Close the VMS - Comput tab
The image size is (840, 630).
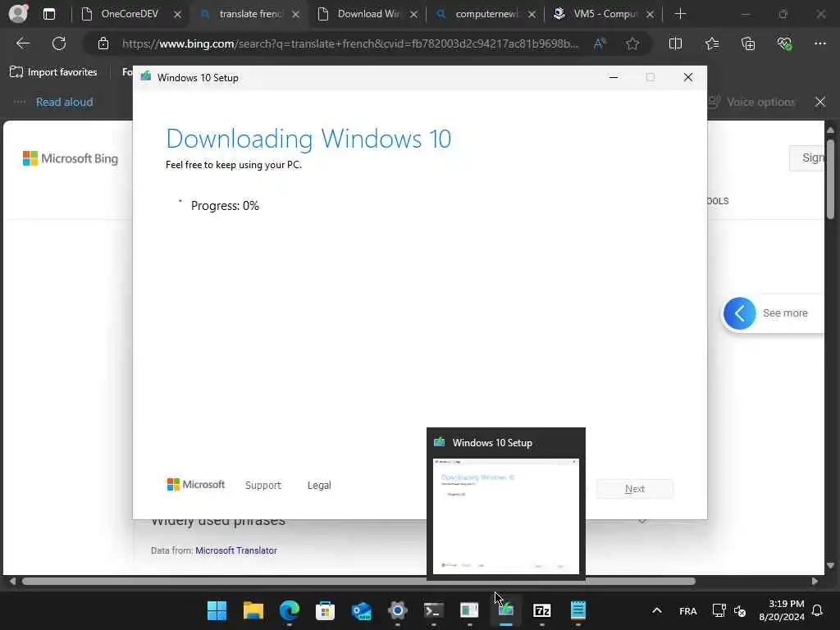click(650, 15)
